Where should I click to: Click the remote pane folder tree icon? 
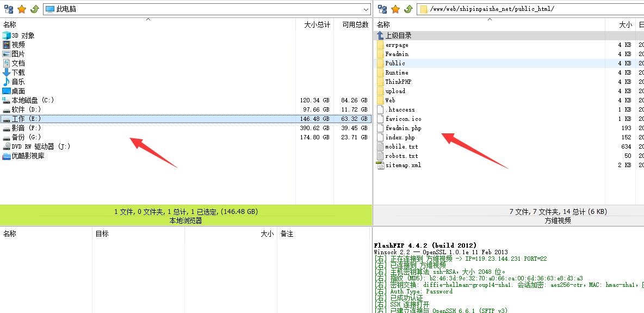382,9
